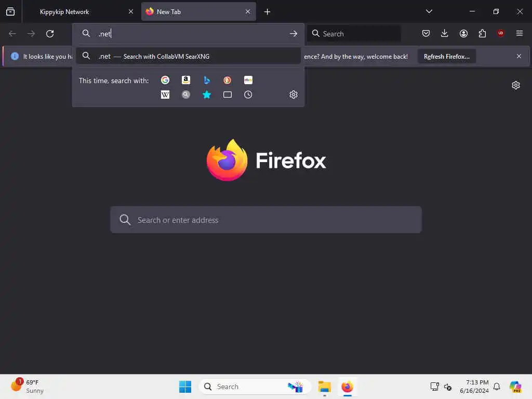This screenshot has width=532, height=399.
Task: Open a new tab with plus
Action: point(267,12)
